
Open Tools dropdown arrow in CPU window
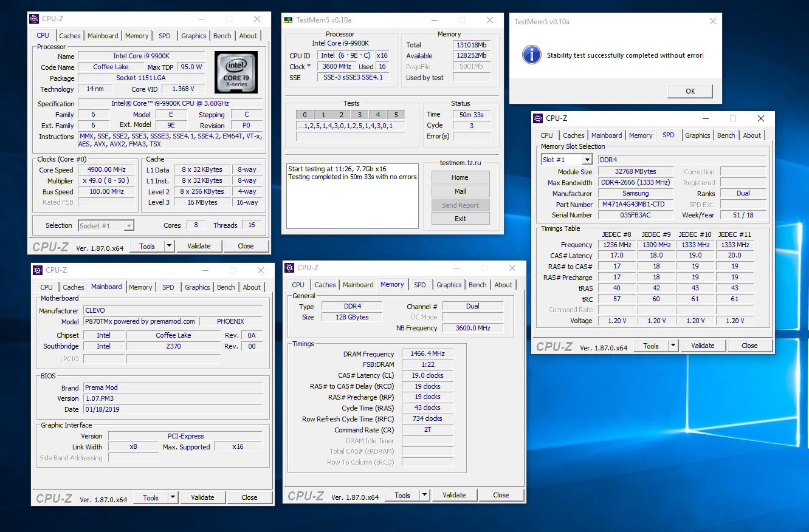coord(169,246)
